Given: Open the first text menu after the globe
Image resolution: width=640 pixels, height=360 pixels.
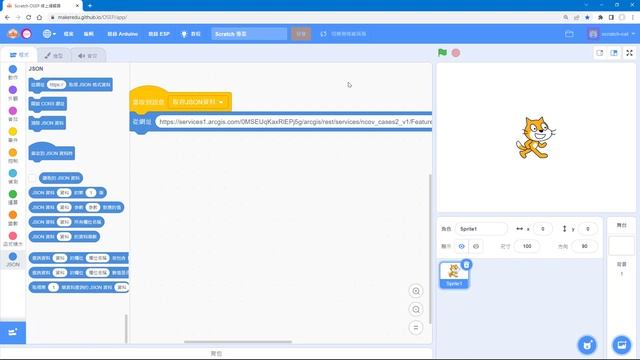Looking at the screenshot, I should (69, 34).
